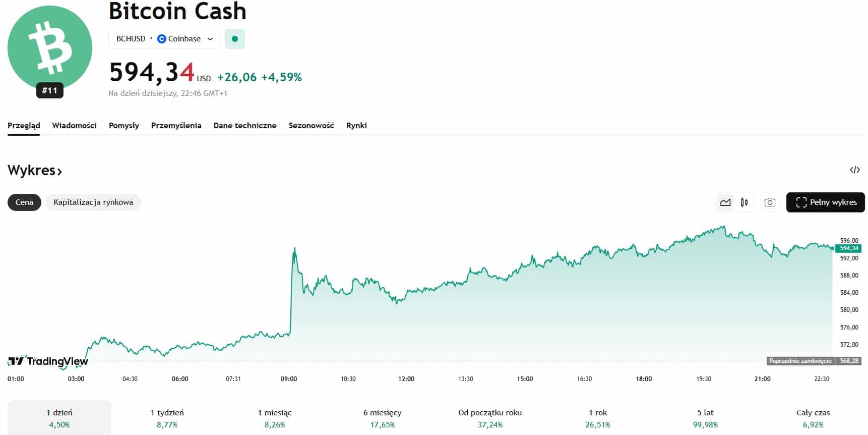Image resolution: width=868 pixels, height=435 pixels.
Task: Select the 1 tydzień time range
Action: click(167, 418)
